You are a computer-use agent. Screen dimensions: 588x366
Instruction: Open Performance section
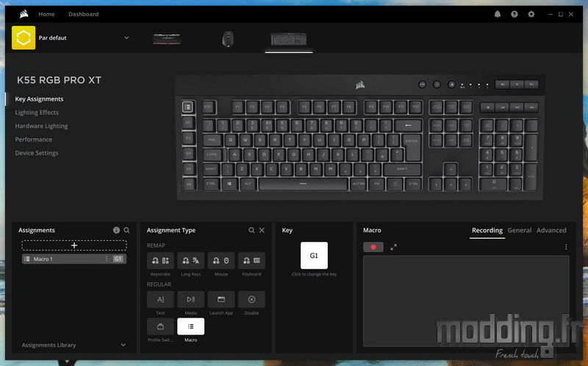pos(33,140)
